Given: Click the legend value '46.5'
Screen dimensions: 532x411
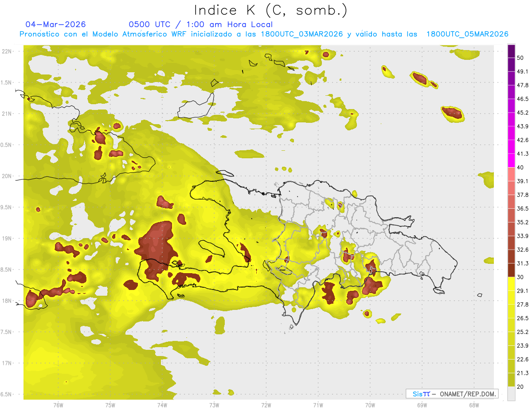Looking at the screenshot, I should tap(523, 99).
